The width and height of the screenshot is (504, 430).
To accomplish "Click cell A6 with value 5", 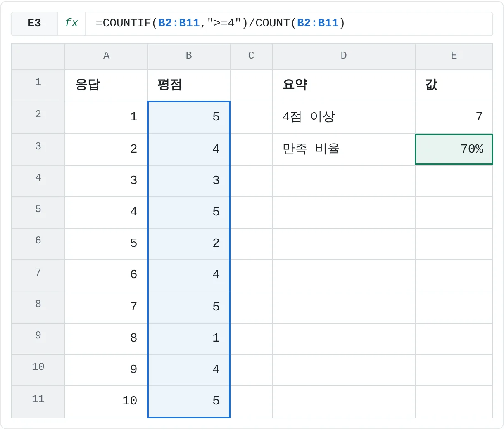I will tap(106, 244).
